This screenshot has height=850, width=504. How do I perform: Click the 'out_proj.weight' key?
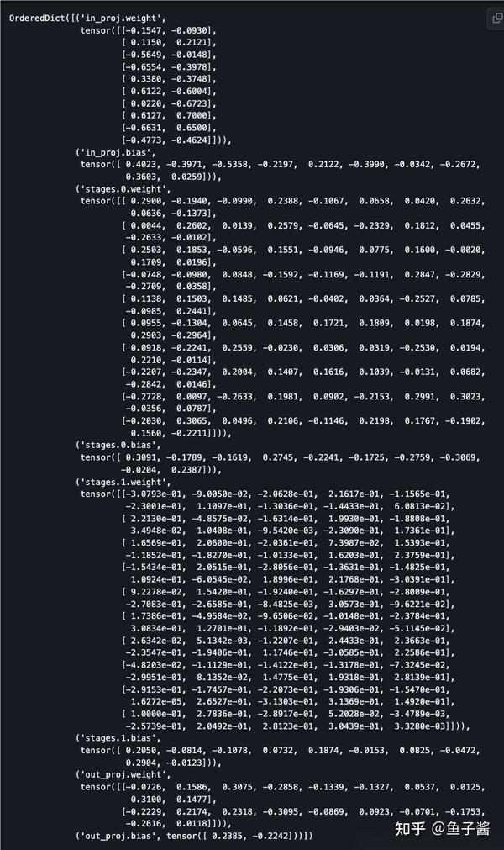tap(117, 775)
